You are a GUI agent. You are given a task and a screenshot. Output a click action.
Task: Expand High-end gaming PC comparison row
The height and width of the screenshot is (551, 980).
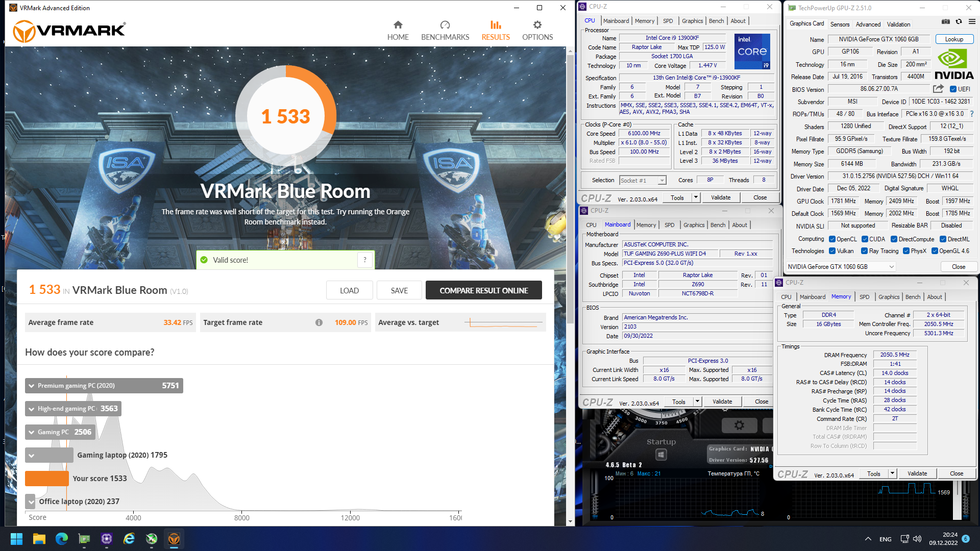tap(73, 409)
